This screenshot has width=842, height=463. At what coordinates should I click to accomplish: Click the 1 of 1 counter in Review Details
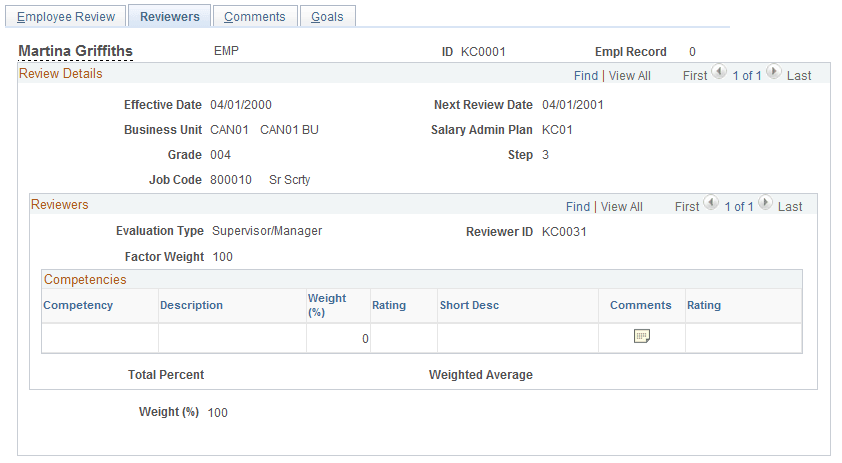tap(747, 76)
